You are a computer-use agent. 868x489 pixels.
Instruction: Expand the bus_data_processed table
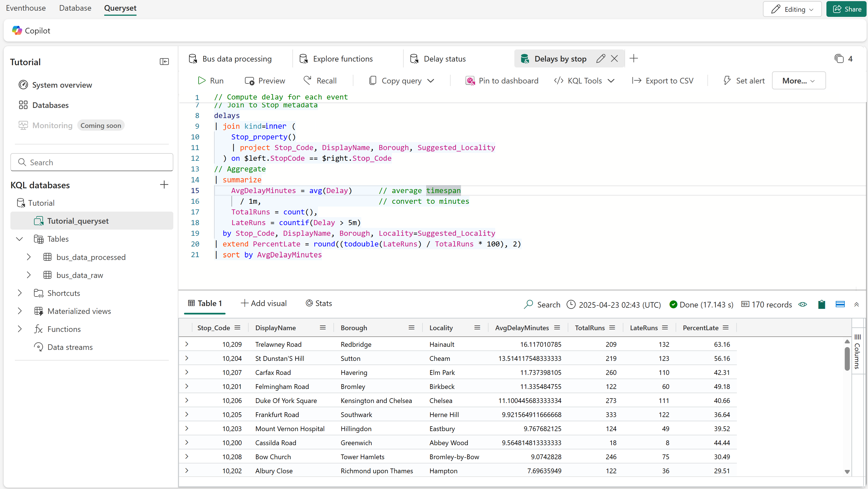click(x=29, y=257)
